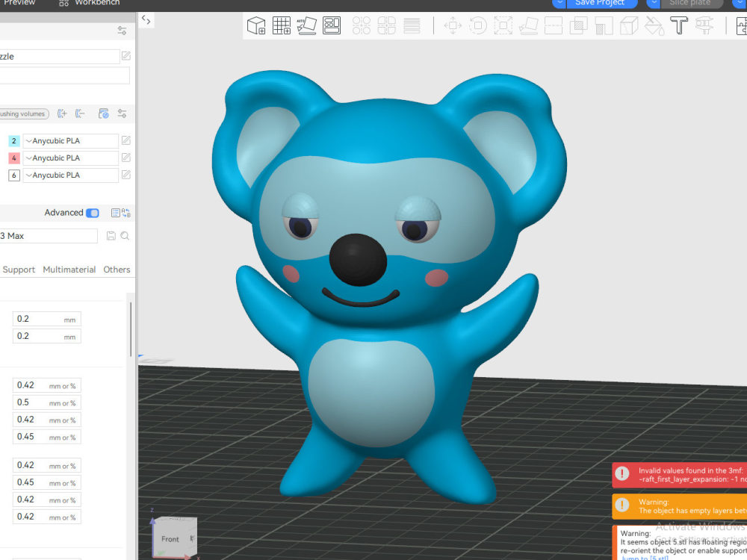Open printer settings sliders icon at panel top
This screenshot has height=560, width=747.
122,31
